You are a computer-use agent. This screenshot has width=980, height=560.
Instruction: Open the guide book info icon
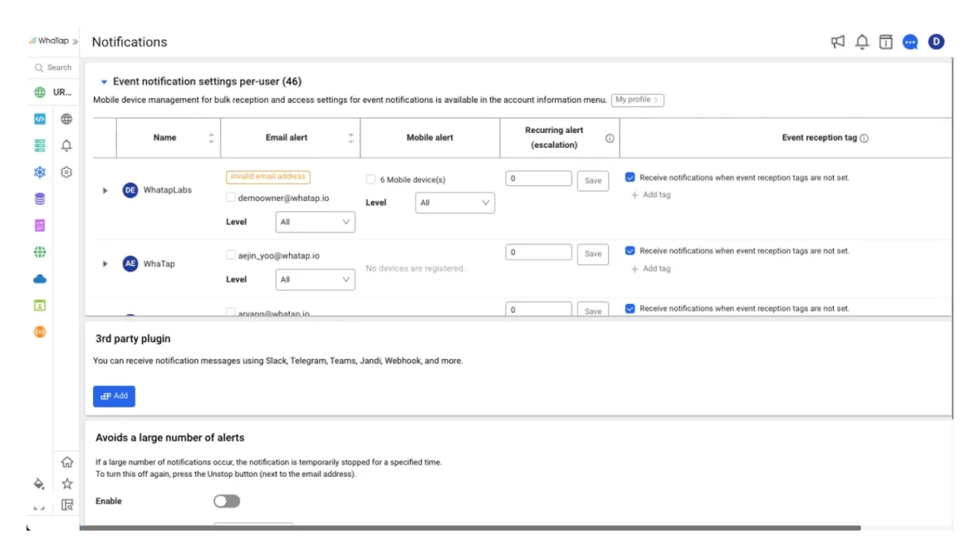click(x=886, y=42)
